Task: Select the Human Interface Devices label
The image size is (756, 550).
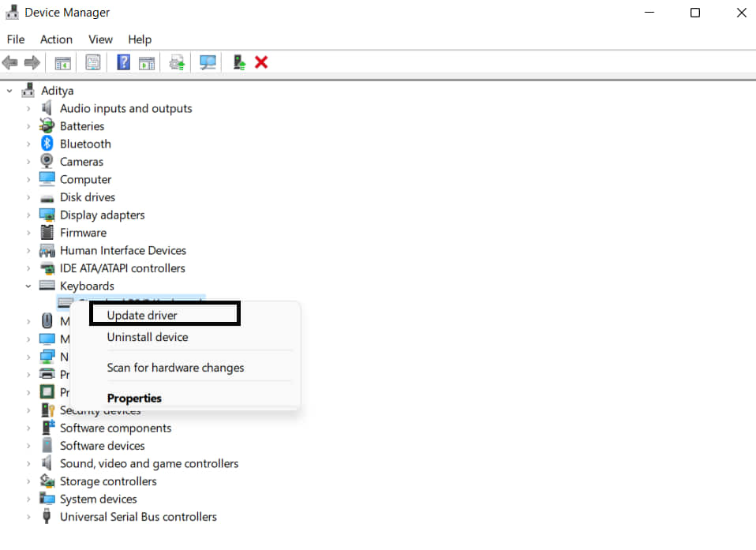Action: (123, 251)
